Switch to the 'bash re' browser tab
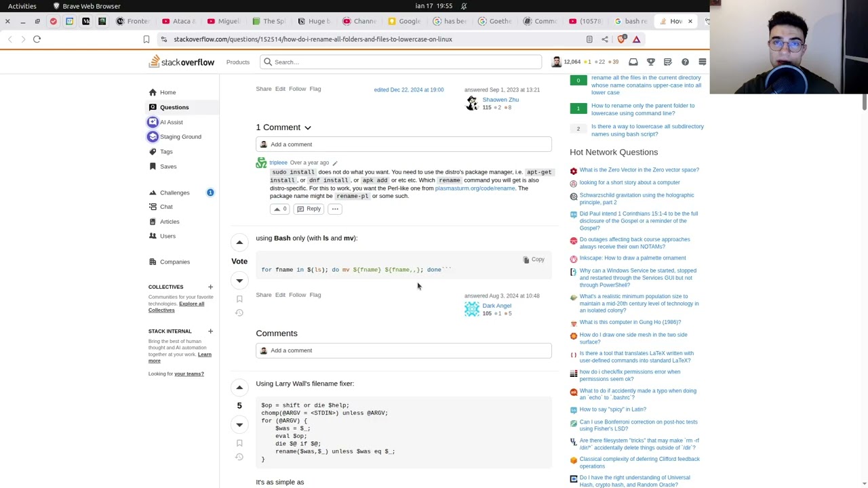Screen dimensions: 868x488 pos(630,21)
